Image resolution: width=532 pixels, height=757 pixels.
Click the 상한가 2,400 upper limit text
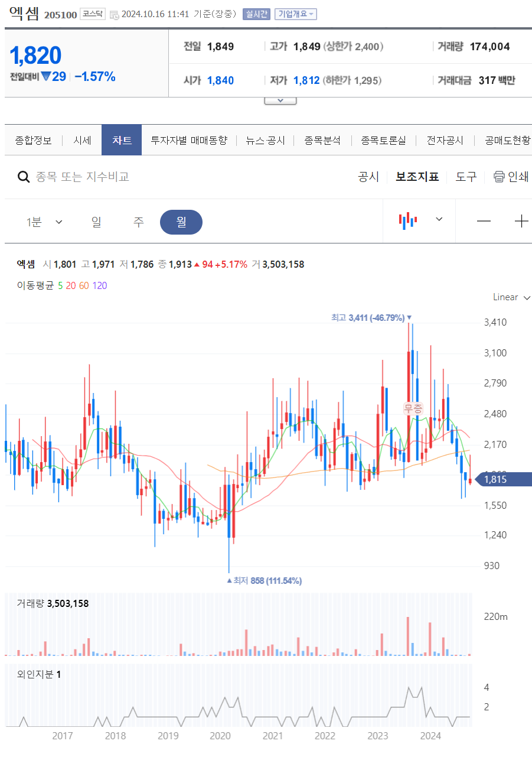[x=353, y=47]
